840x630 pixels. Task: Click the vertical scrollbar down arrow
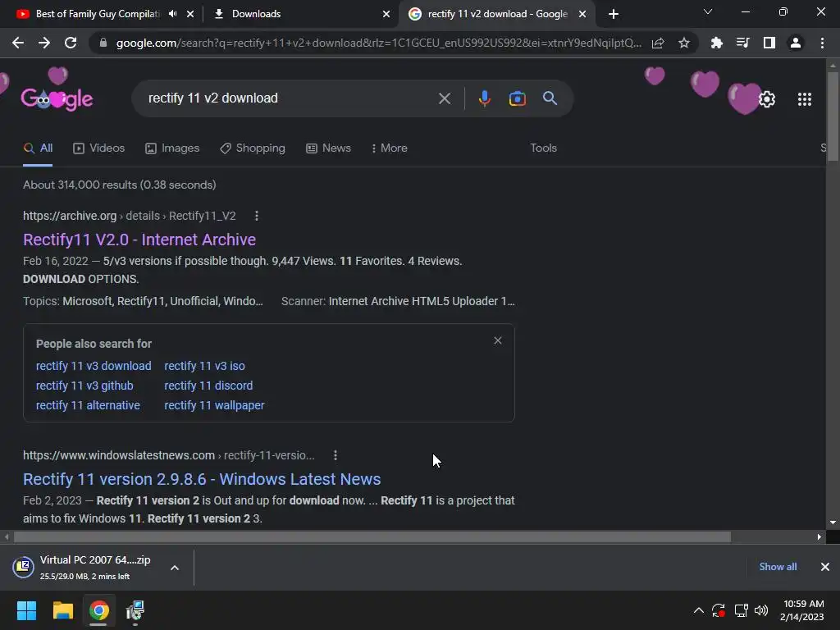coord(833,523)
